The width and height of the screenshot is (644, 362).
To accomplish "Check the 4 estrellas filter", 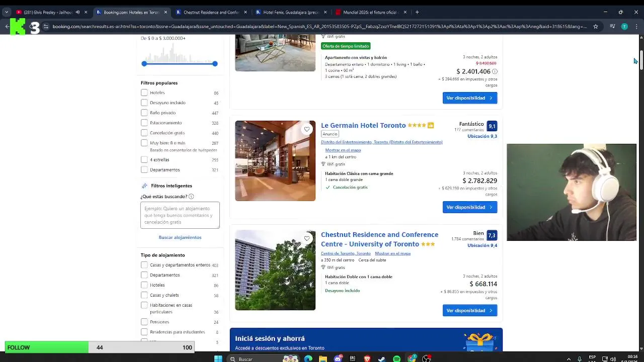I will tap(144, 159).
